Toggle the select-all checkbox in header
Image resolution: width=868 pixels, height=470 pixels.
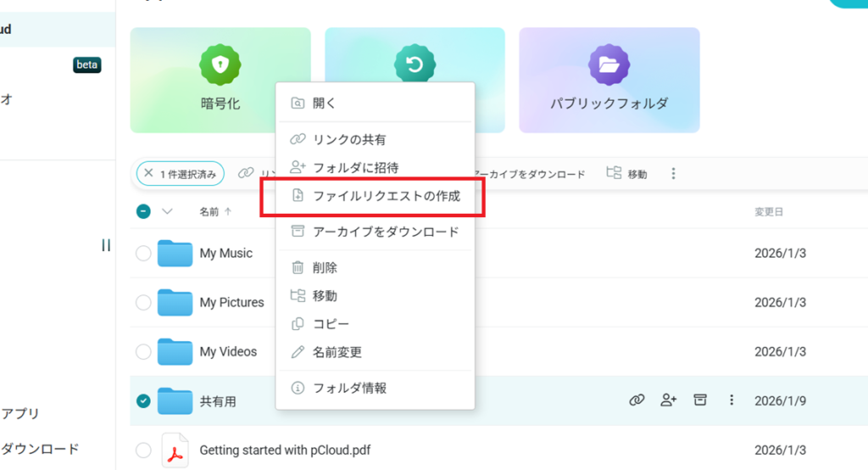point(143,211)
